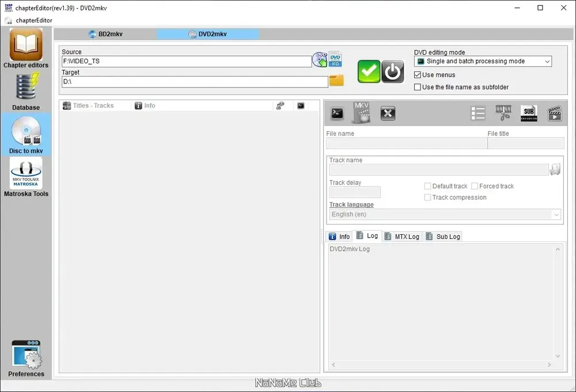Click the small console icon in Titles header

(x=301, y=106)
